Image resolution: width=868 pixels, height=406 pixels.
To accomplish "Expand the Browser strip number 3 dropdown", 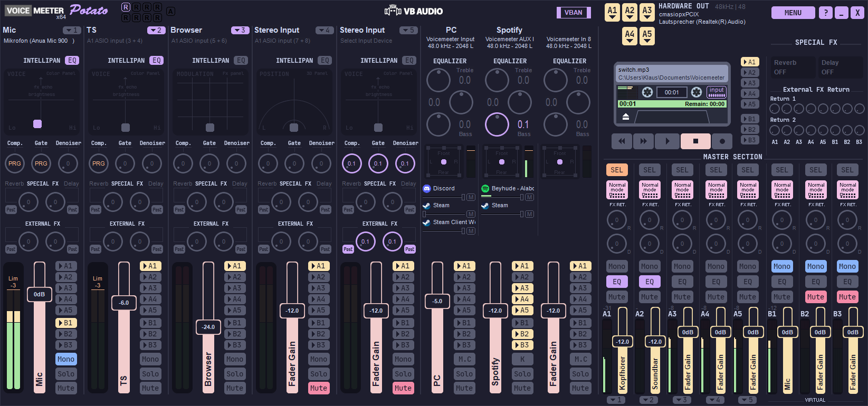I will tap(240, 30).
